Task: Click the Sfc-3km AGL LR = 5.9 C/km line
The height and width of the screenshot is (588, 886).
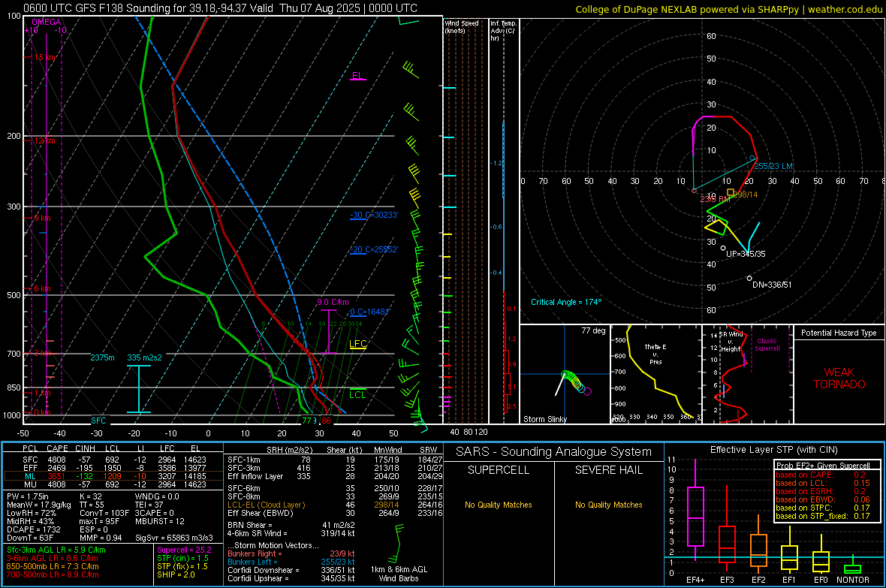Action: coord(56,550)
